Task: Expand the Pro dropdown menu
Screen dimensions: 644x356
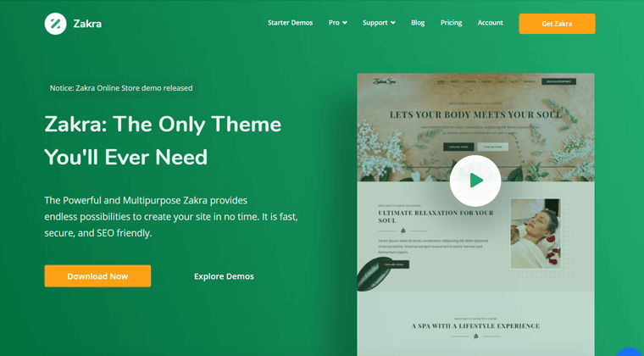Action: [337, 23]
